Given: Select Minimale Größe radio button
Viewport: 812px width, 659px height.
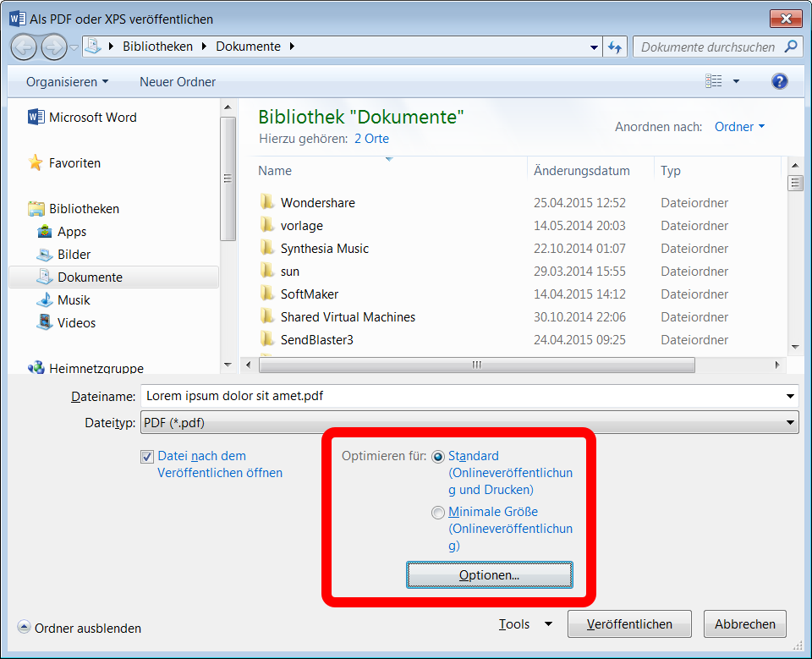Looking at the screenshot, I should (437, 513).
